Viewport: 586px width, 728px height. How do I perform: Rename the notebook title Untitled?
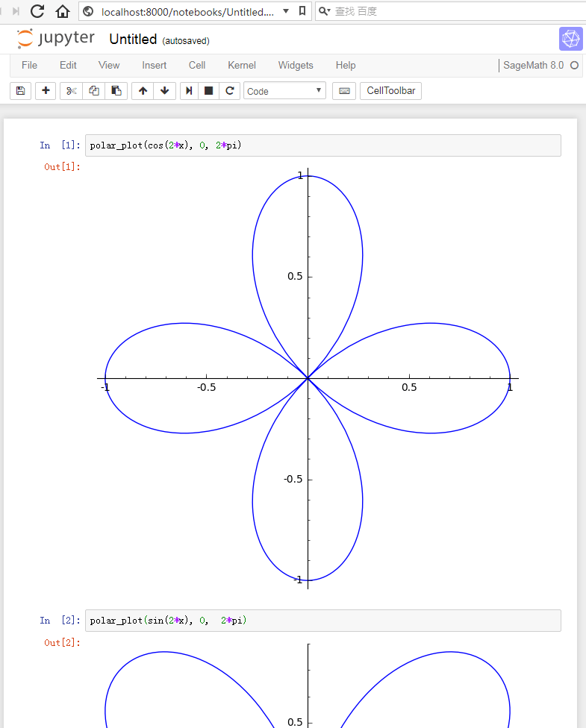(x=133, y=40)
